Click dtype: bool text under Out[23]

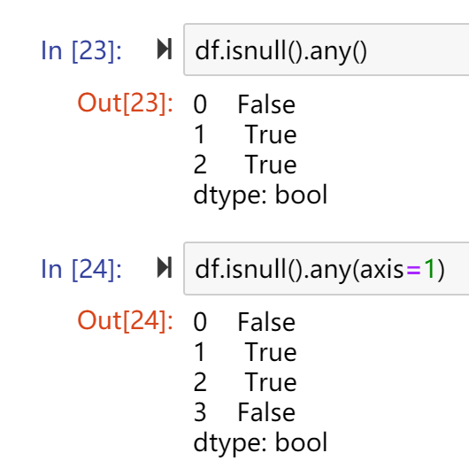coord(260,195)
